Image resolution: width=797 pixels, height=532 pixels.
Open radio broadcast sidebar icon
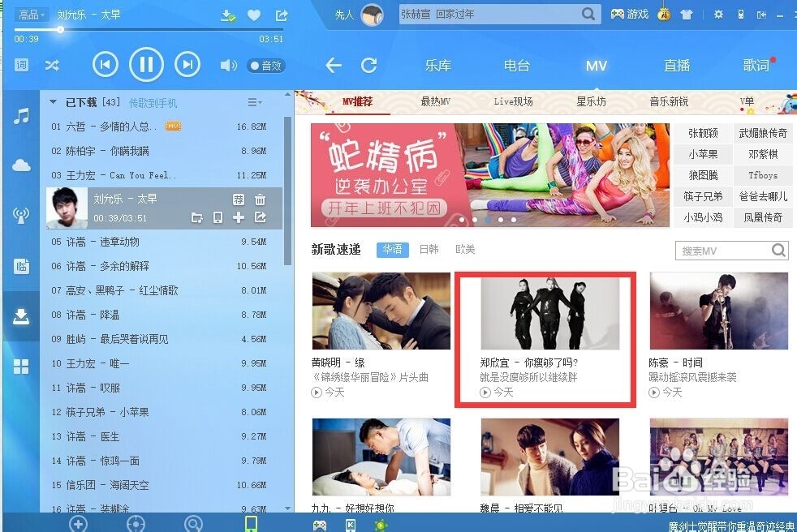(x=21, y=215)
